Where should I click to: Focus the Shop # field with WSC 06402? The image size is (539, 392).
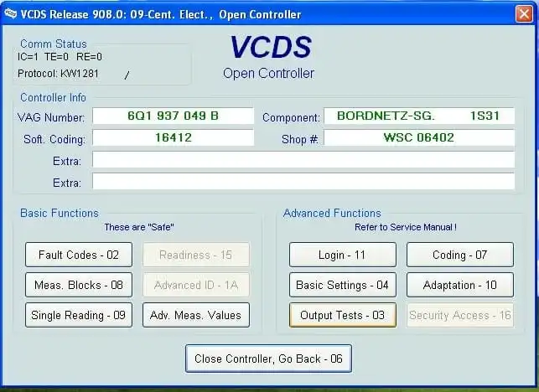(x=419, y=137)
